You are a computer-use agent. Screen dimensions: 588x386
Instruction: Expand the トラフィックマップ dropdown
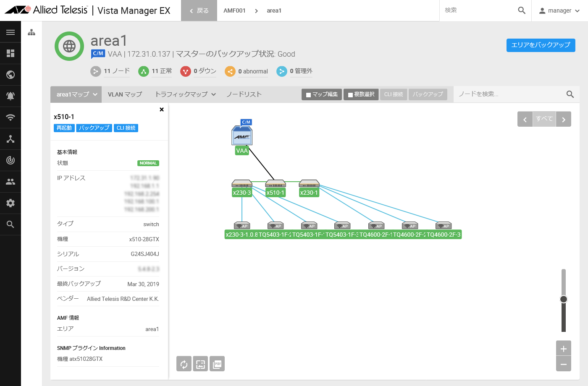pos(186,94)
